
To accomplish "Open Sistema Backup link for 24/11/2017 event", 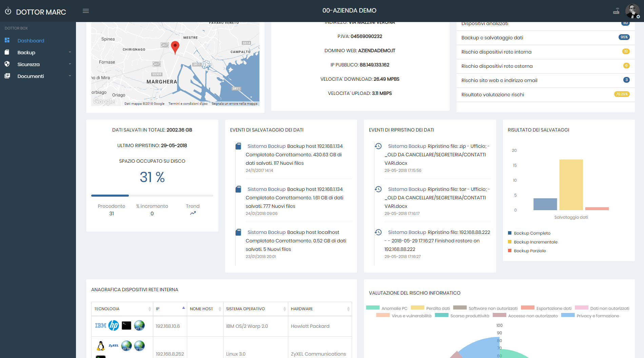I will pyautogui.click(x=267, y=146).
